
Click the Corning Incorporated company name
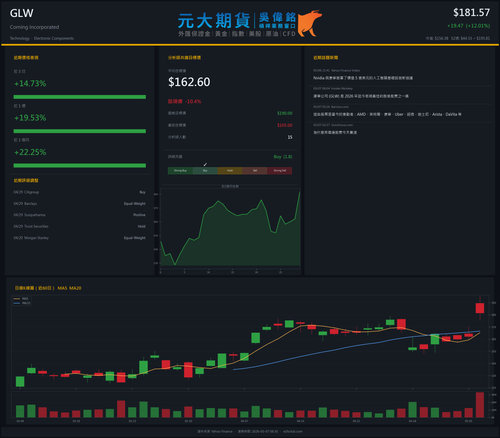pyautogui.click(x=34, y=27)
